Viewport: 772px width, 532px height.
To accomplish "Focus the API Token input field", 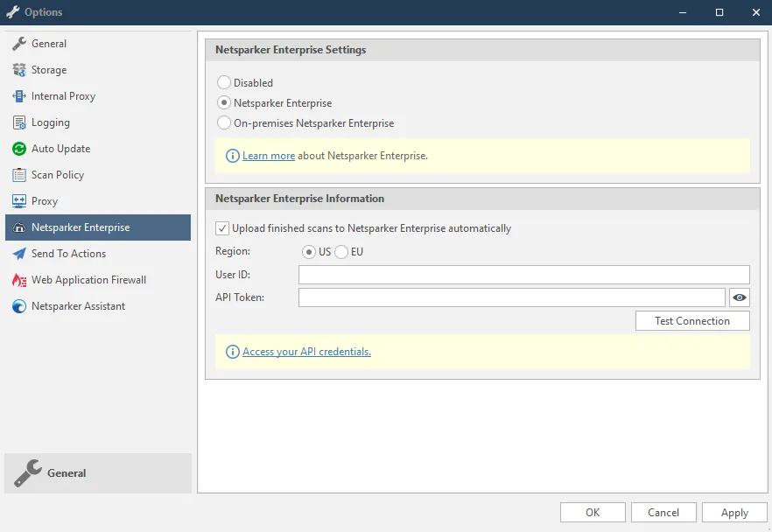I will click(511, 297).
